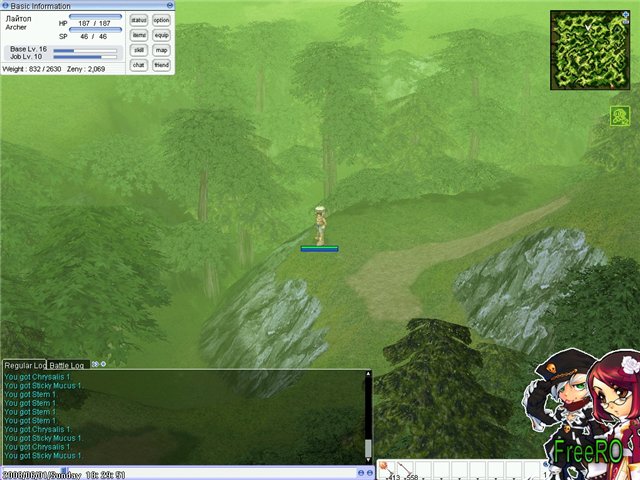Open the items inventory button
Viewport: 640px width, 480px height.
(x=139, y=35)
